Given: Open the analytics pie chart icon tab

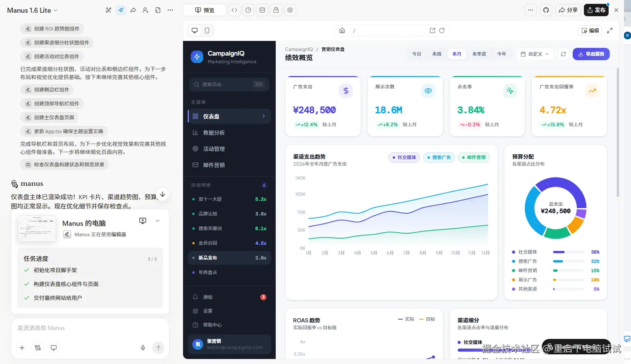Looking at the screenshot, I should [x=248, y=10].
